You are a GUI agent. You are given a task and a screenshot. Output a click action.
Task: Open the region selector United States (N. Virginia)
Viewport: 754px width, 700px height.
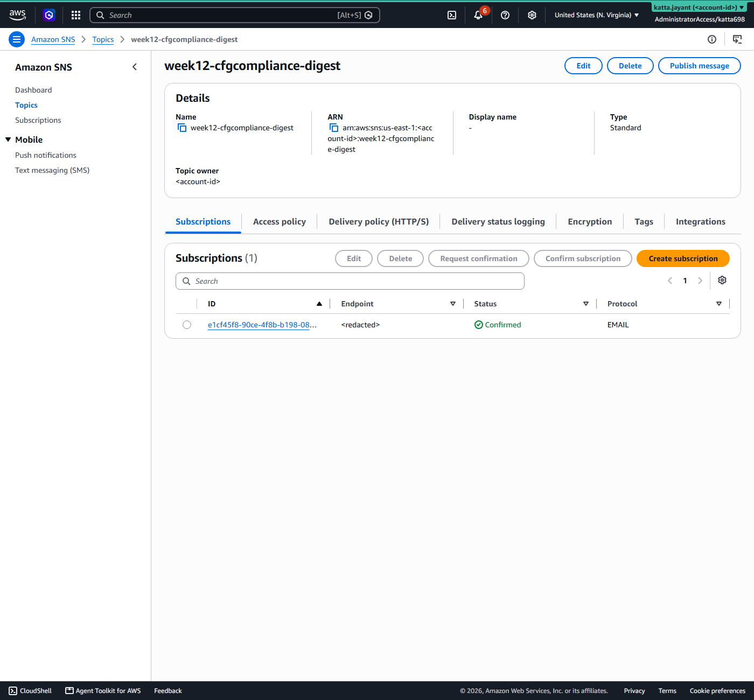[597, 15]
